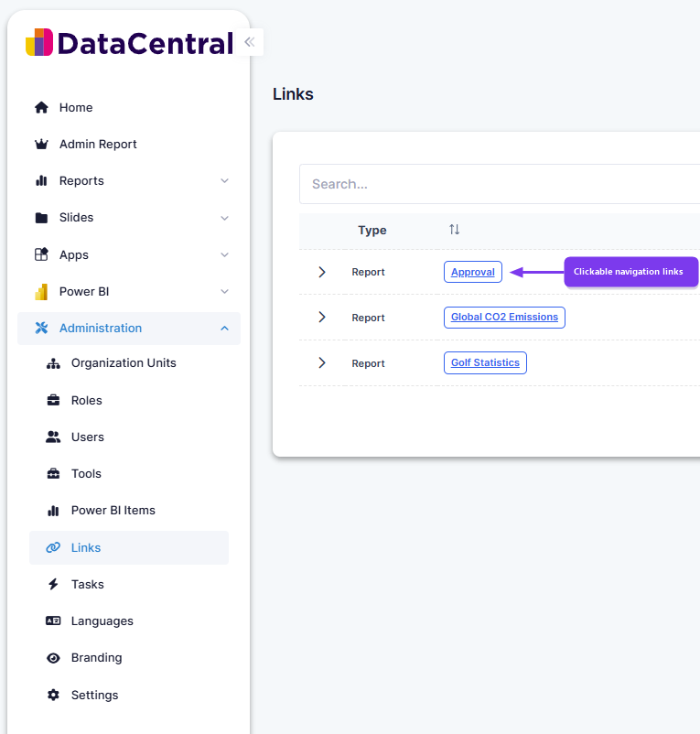Screen dimensions: 700x734
Task: Click the DataCentral logo icon
Action: tap(39, 43)
